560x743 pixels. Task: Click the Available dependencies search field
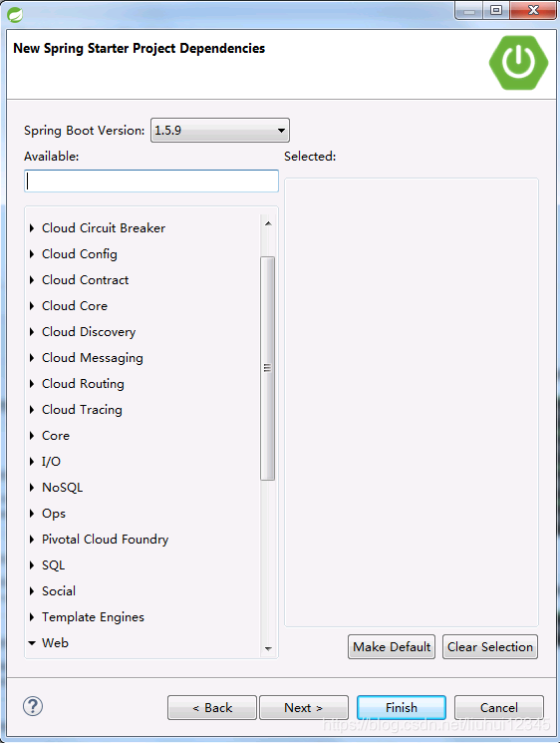[151, 181]
